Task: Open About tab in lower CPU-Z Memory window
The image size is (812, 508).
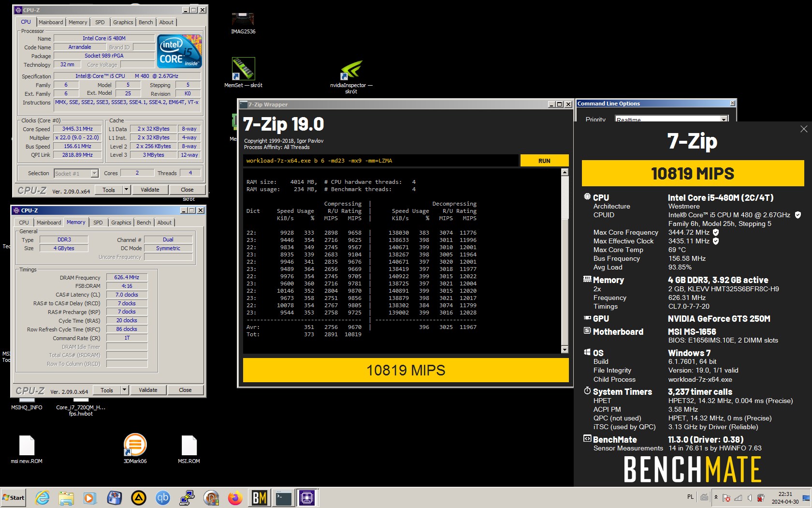Action: [x=164, y=223]
